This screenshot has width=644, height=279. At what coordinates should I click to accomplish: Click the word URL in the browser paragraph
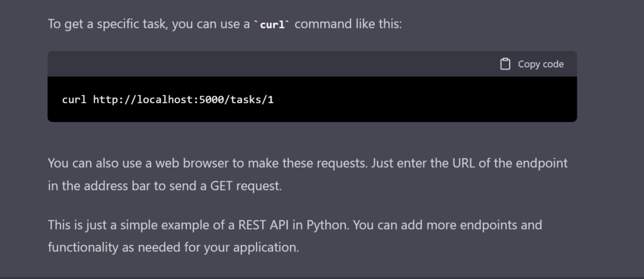(x=464, y=163)
